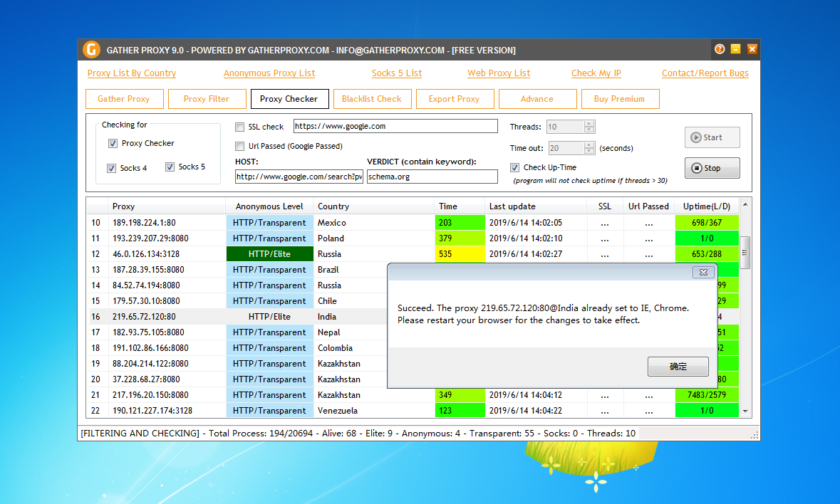Select proxy row 189.198.224.1:80
This screenshot has width=840, height=504.
(x=413, y=223)
